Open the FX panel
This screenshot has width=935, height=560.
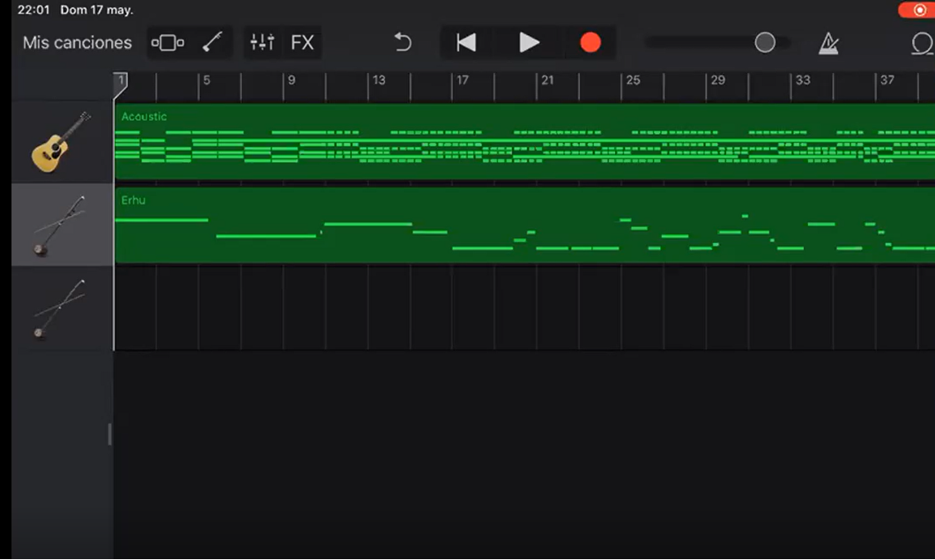301,43
